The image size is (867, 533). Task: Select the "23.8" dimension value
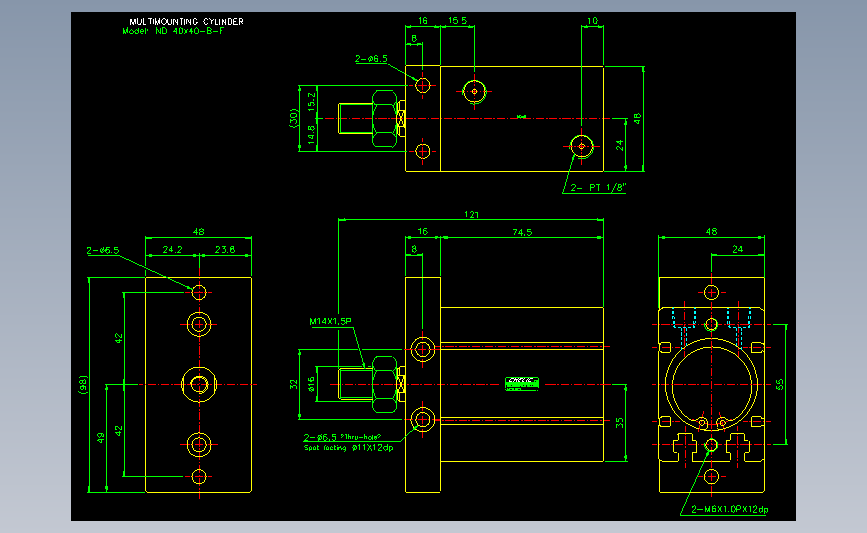tap(224, 250)
